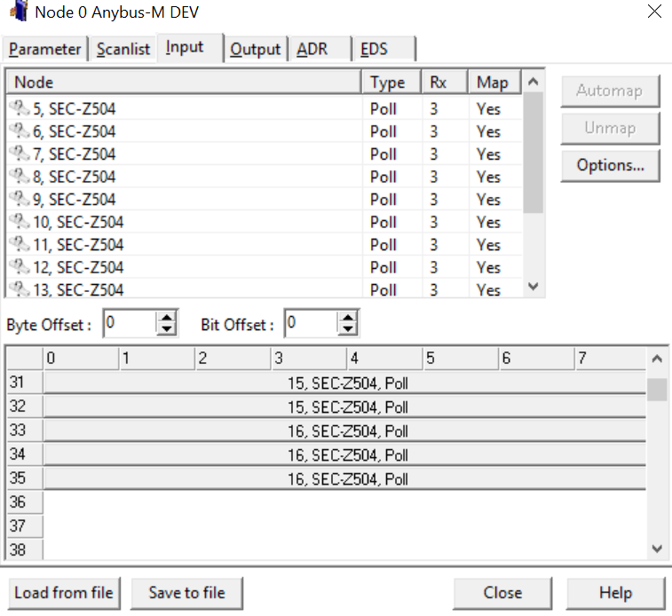The width and height of the screenshot is (672, 616).
Task: Select the '5, SEC-Z504' node text
Action: (75, 109)
